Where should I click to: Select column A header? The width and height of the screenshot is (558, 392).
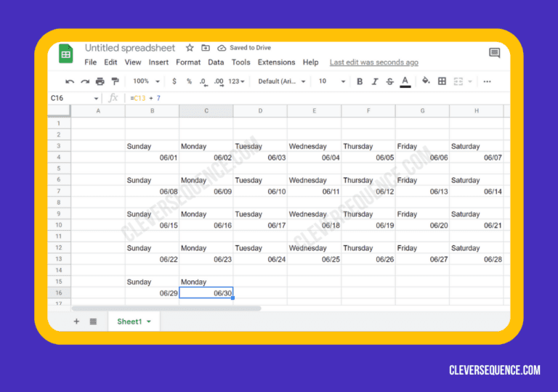click(x=98, y=111)
